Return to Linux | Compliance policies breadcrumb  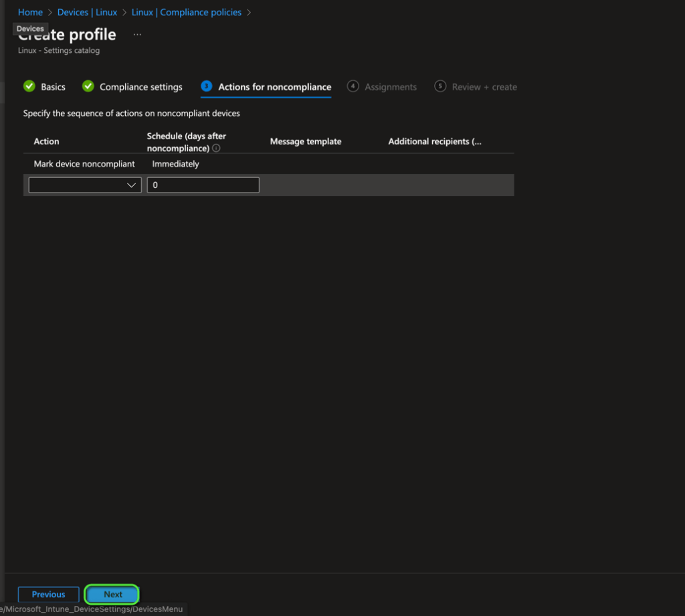click(x=186, y=12)
